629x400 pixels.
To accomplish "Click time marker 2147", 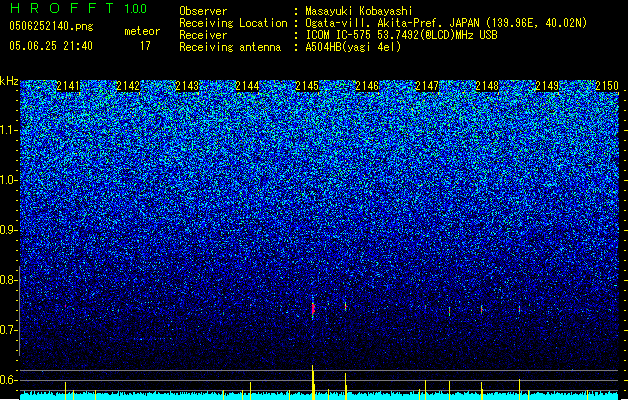I will [x=427, y=85].
